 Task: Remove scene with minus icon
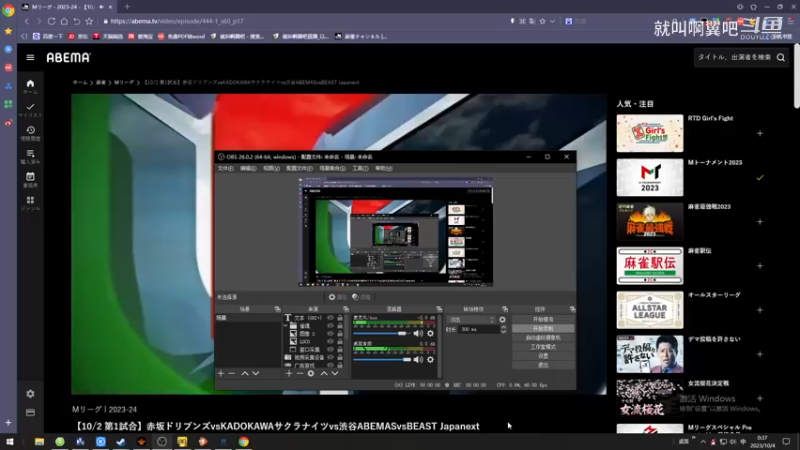232,373
